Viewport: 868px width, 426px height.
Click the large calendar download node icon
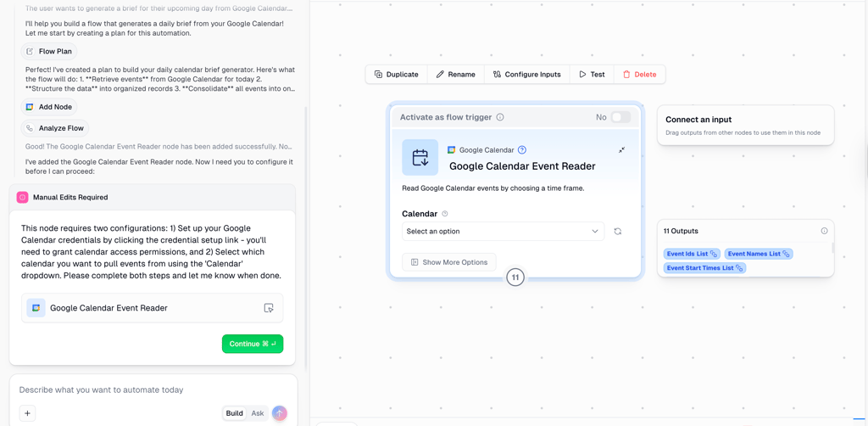pos(420,157)
